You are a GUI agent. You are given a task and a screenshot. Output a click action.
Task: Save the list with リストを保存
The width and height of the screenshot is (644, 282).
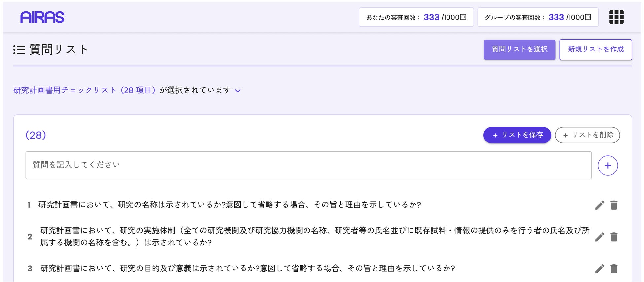pyautogui.click(x=517, y=135)
